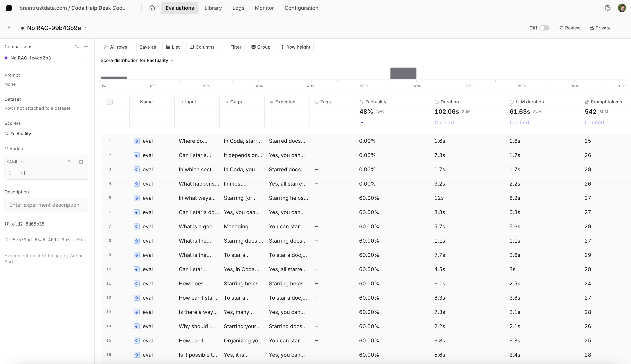Click the Filter button

click(x=233, y=47)
